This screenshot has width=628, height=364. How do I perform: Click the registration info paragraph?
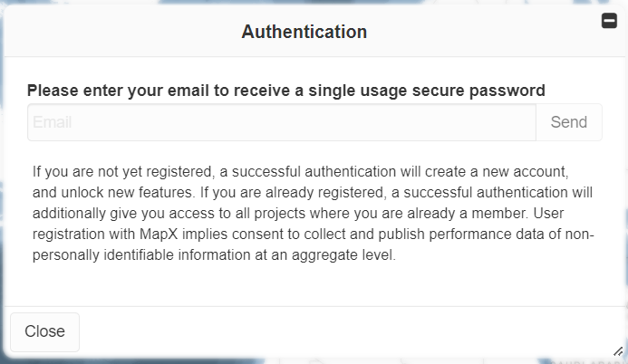pyautogui.click(x=313, y=213)
